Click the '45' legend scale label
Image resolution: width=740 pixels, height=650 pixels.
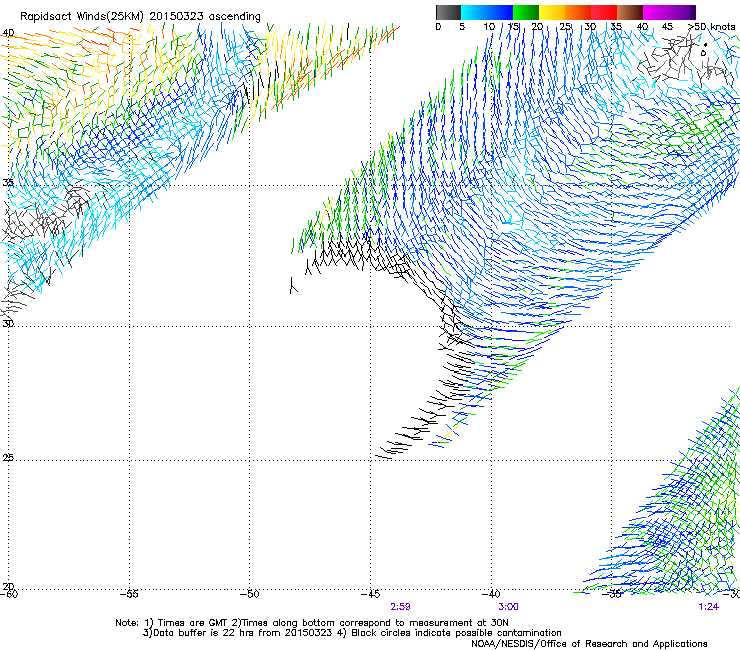coord(667,27)
